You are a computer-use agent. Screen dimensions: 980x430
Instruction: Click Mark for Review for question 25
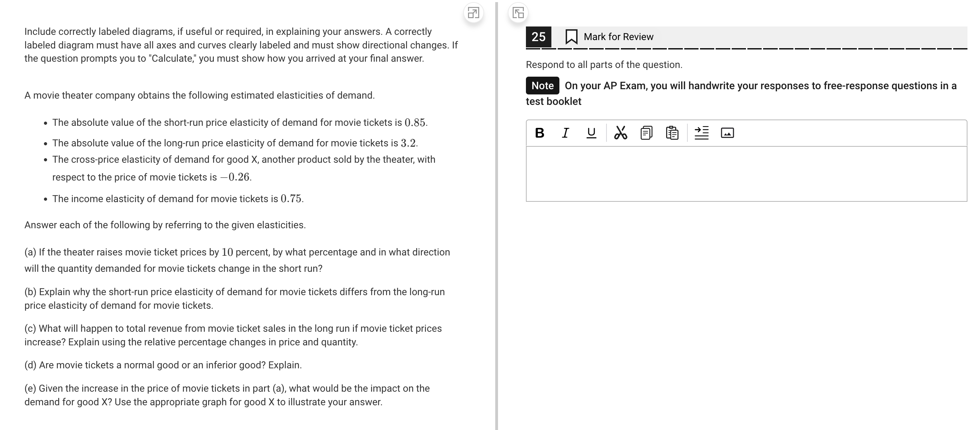pos(618,37)
